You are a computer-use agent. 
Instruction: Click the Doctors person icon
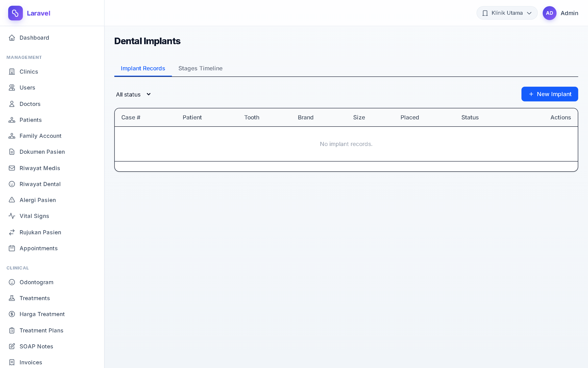12,104
